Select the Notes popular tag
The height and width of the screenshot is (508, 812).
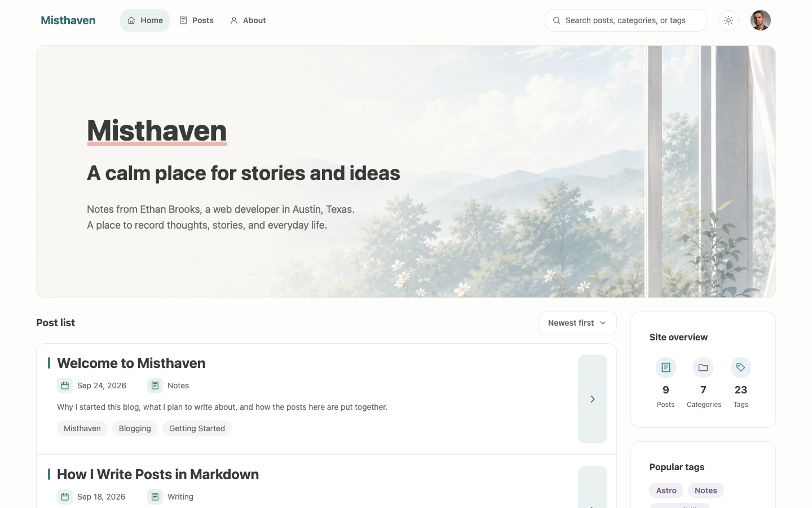click(706, 491)
